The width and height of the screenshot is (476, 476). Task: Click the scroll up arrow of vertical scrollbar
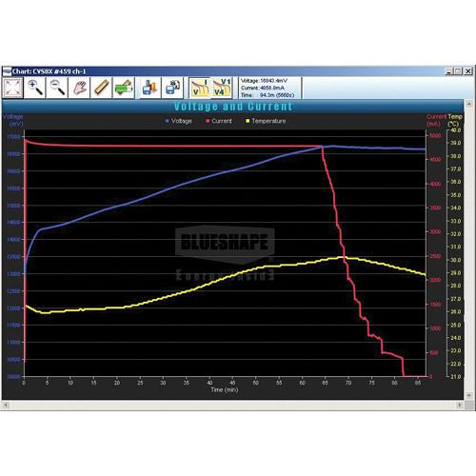click(x=469, y=104)
